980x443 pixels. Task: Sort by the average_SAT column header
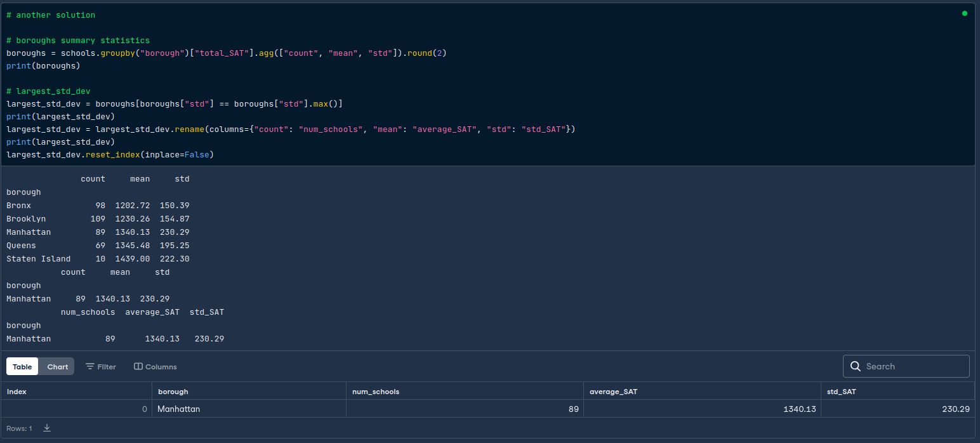pos(702,392)
